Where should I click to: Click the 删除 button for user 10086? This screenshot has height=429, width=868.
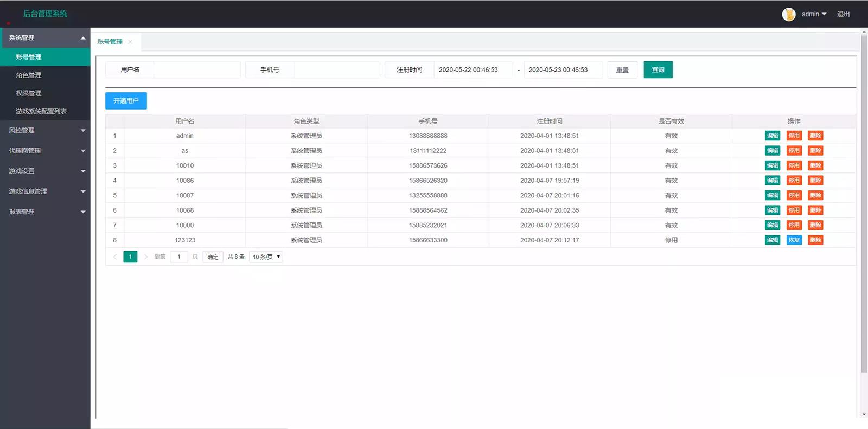point(815,181)
